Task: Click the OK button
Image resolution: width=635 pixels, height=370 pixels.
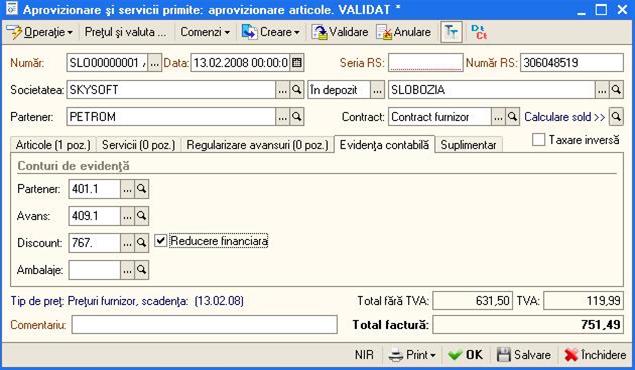Action: coord(466,355)
